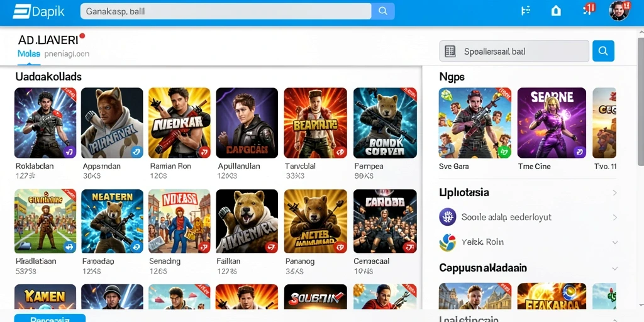Screen dimensions: 644x322
Task: Expand the Uplotasia section chevron
Action: tap(615, 192)
